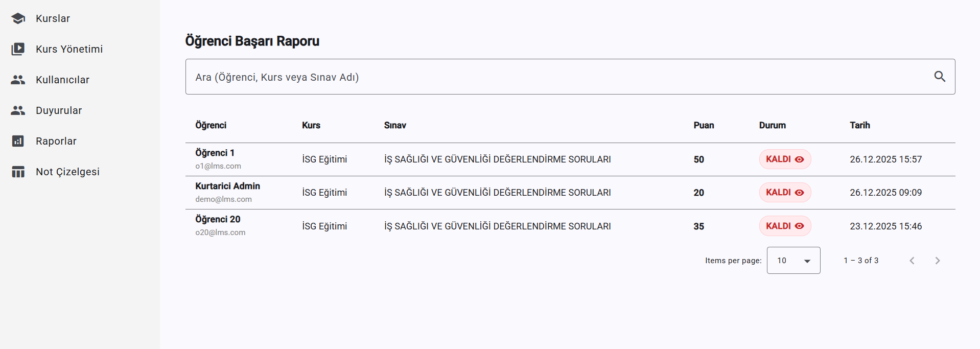View Öğrenci 20 exam details eye icon
The height and width of the screenshot is (349, 980).
[x=800, y=226]
